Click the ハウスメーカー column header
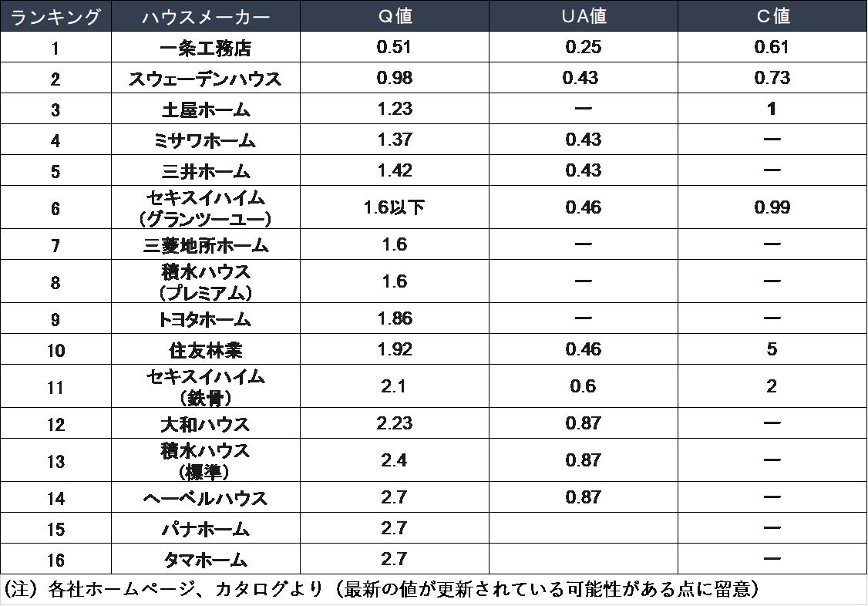Screen dimensions: 868x606 click(206, 16)
